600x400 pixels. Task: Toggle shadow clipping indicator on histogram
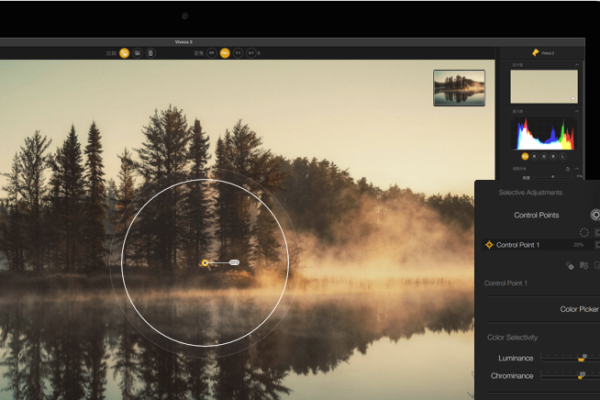pyautogui.click(x=513, y=118)
